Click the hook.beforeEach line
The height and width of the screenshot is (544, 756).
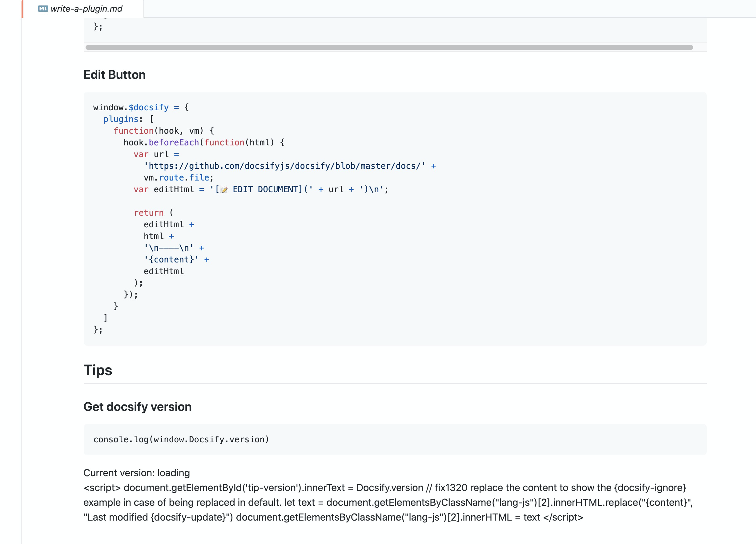click(204, 142)
